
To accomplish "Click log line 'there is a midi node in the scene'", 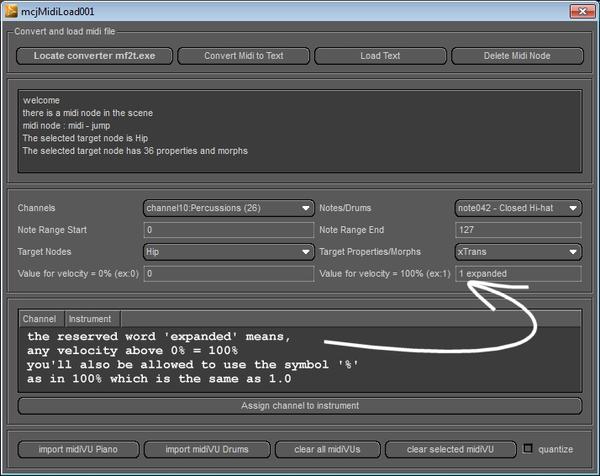I will (88, 113).
